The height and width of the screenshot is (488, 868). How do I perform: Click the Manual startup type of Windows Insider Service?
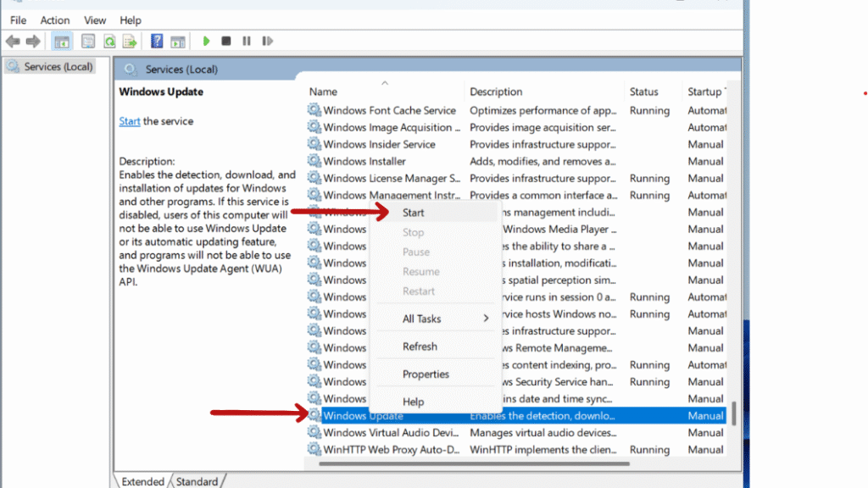tap(705, 144)
